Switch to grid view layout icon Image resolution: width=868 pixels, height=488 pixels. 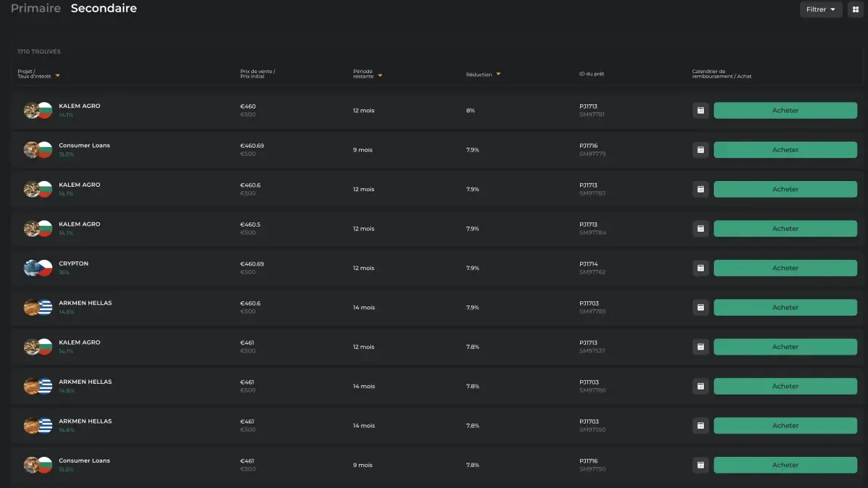click(855, 9)
